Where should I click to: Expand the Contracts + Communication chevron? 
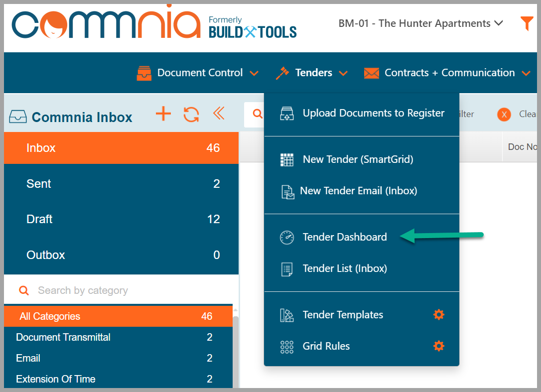(526, 73)
